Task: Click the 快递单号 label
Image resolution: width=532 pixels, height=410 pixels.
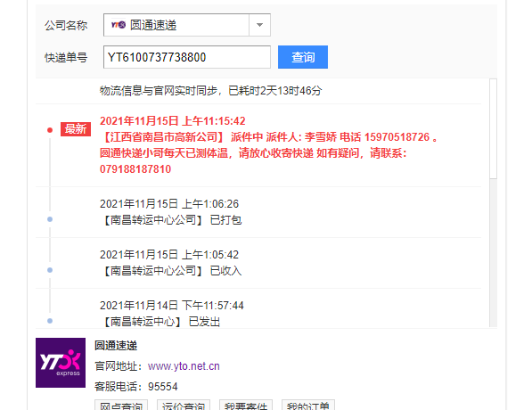Action: coord(66,57)
